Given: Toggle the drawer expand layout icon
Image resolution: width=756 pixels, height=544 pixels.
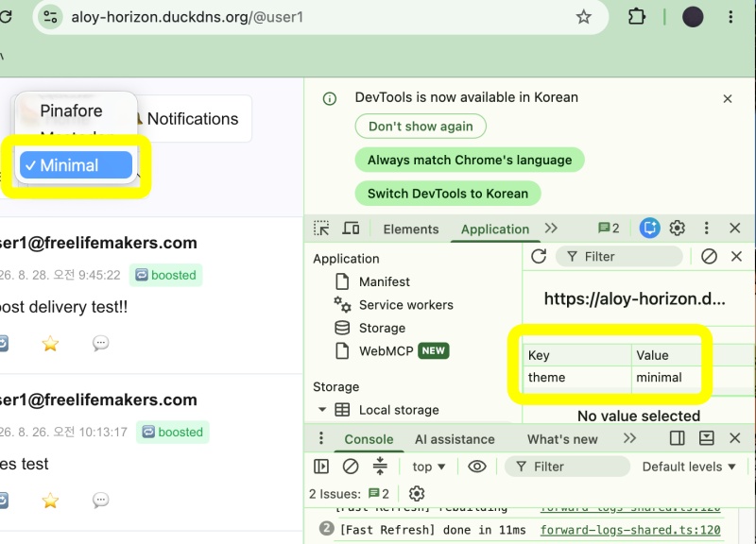Looking at the screenshot, I should [x=706, y=438].
